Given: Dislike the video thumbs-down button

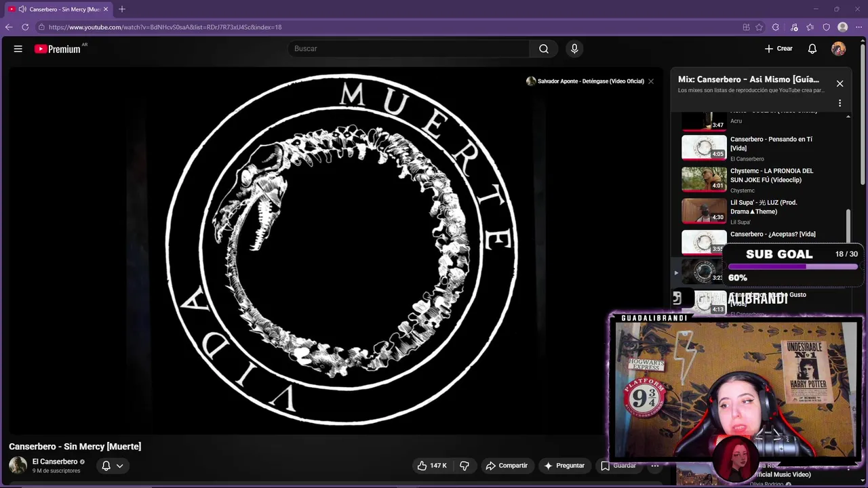Looking at the screenshot, I should tap(465, 466).
